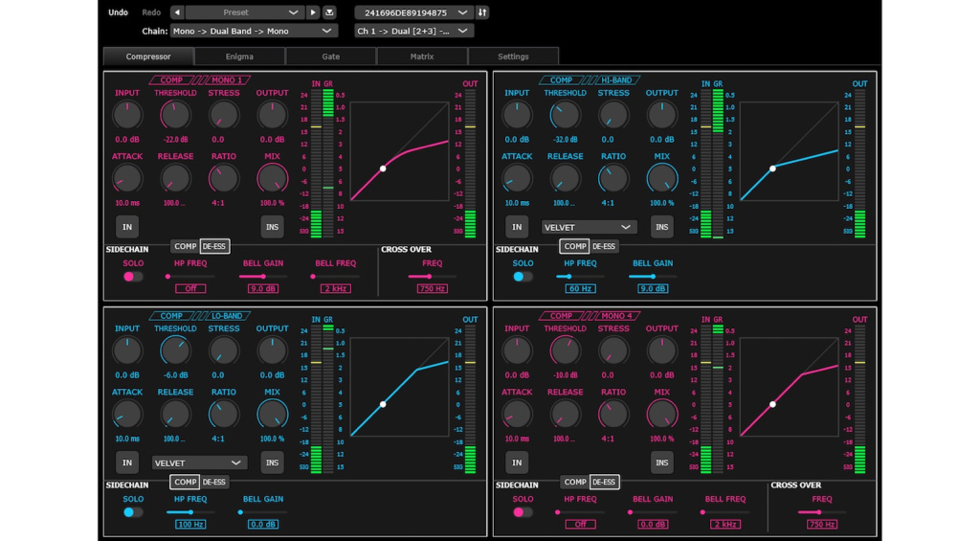The height and width of the screenshot is (541, 980).
Task: Click the Undo button
Action: [x=118, y=12]
